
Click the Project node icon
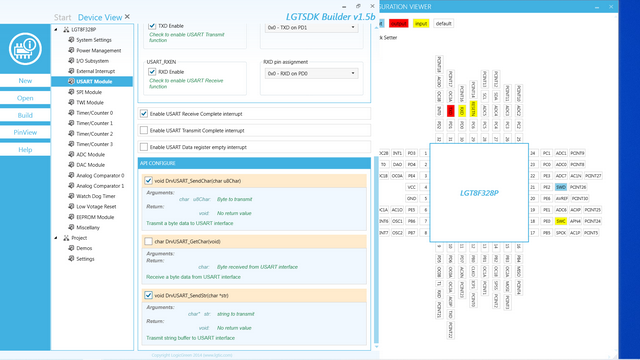66,238
